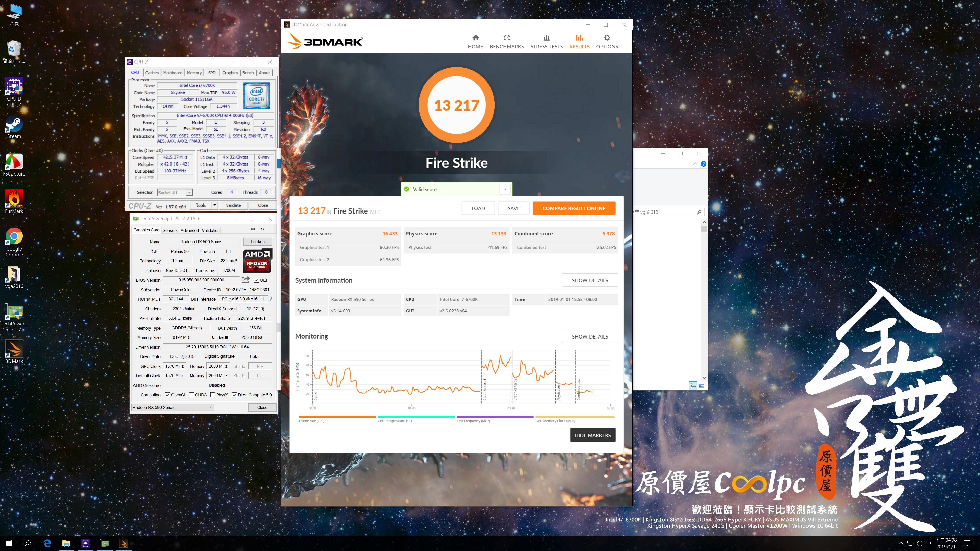Switch to the Bench tab in CPU-Z
Screen dimensions: 980x551
(x=248, y=73)
